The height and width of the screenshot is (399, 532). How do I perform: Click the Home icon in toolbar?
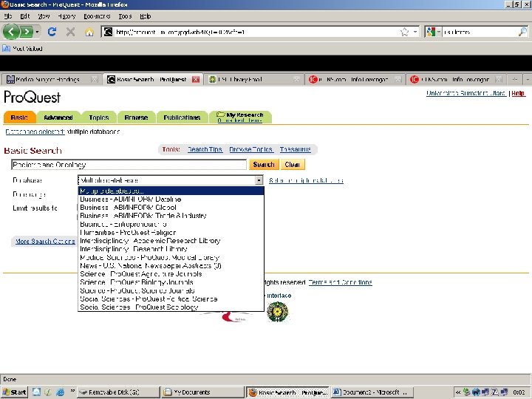pyautogui.click(x=89, y=32)
